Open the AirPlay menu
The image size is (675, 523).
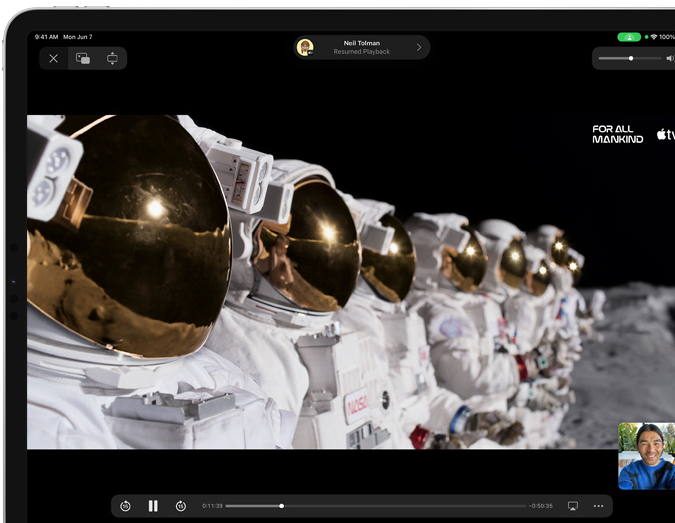(x=573, y=506)
